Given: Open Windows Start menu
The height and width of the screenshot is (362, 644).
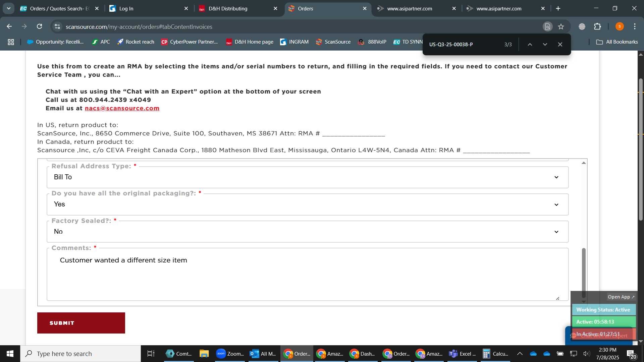Looking at the screenshot, I should pyautogui.click(x=10, y=354).
